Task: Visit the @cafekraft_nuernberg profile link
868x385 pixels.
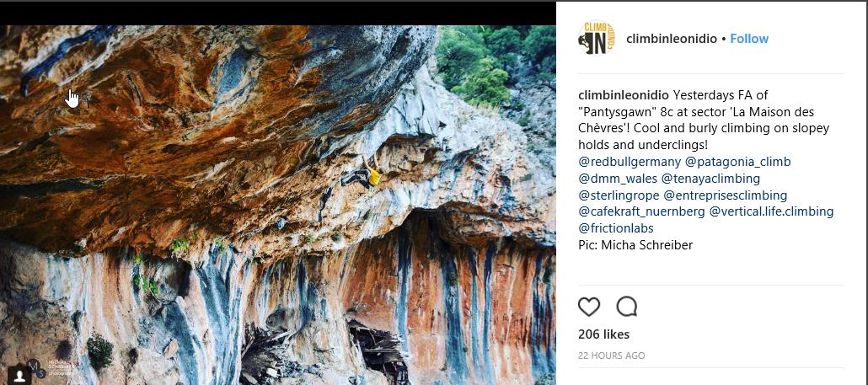Action: [641, 211]
